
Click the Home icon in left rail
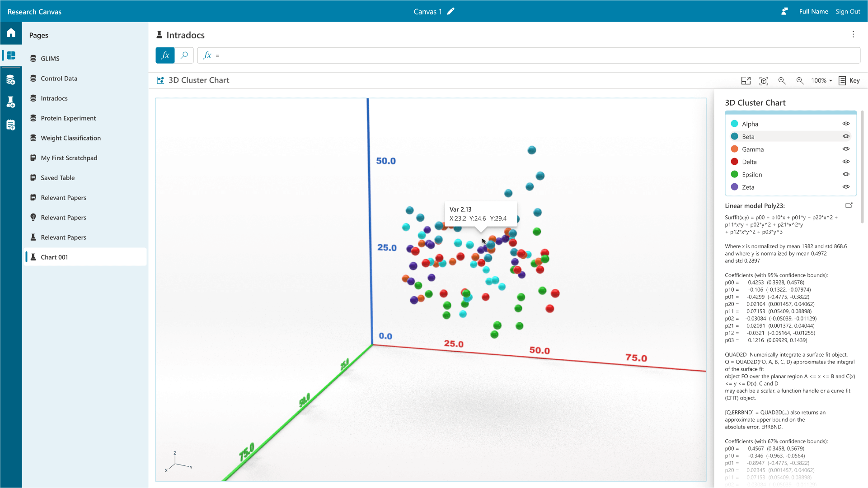click(11, 33)
